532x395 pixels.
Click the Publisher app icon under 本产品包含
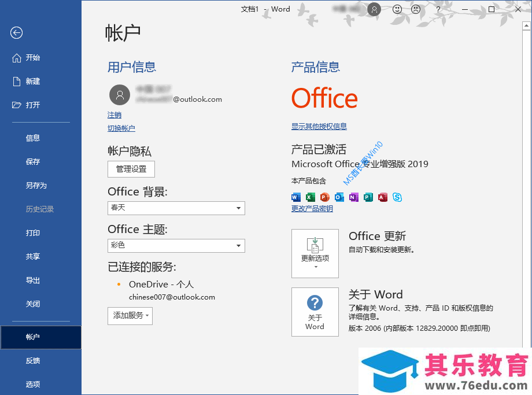pos(368,197)
